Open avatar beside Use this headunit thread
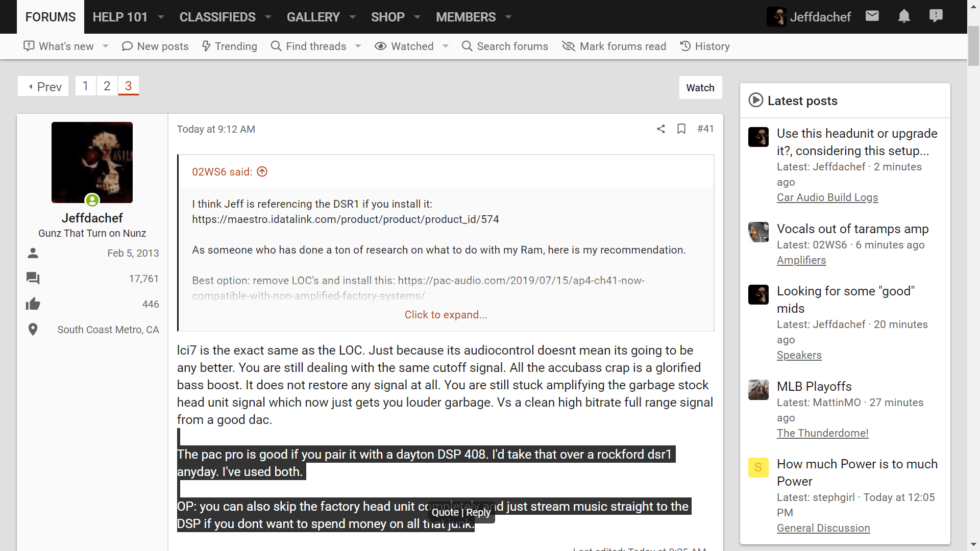Viewport: 980px width, 551px height. click(758, 137)
